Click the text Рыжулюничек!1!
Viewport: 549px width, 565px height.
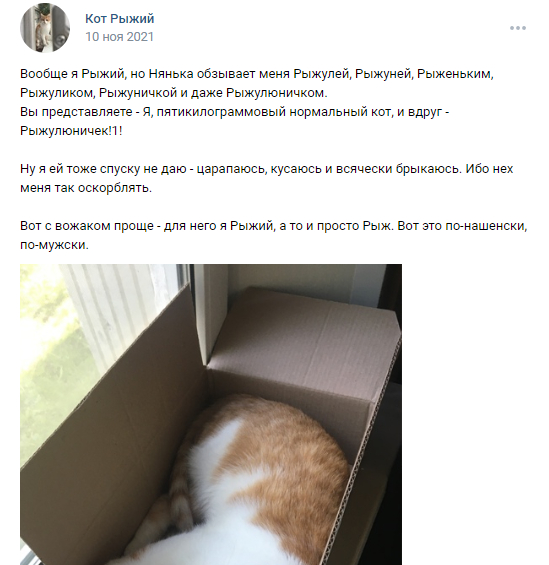[x=71, y=131]
